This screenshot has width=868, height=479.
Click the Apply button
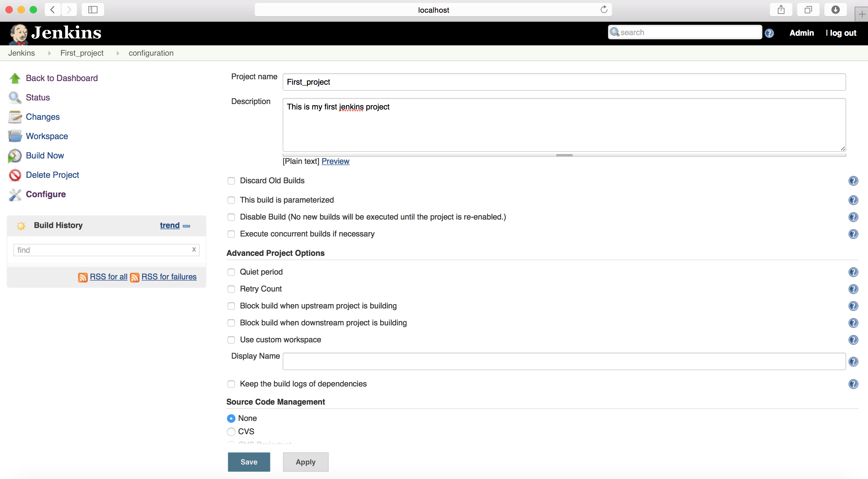click(305, 462)
